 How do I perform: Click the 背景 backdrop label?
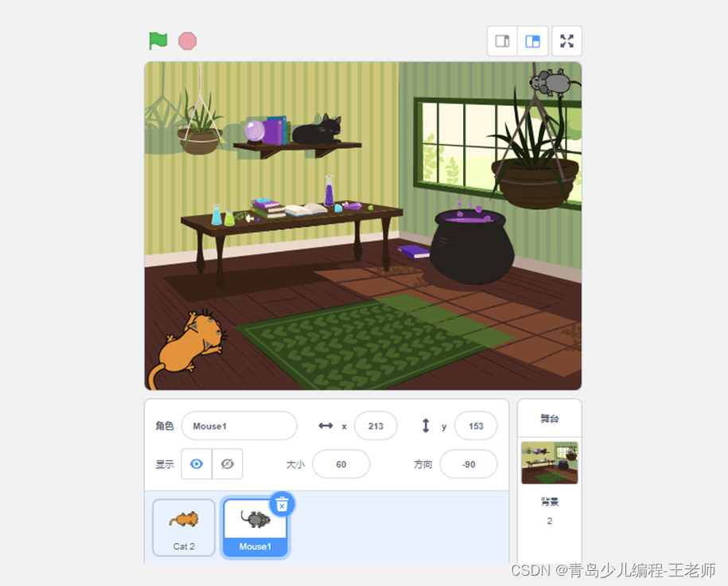coord(549,502)
